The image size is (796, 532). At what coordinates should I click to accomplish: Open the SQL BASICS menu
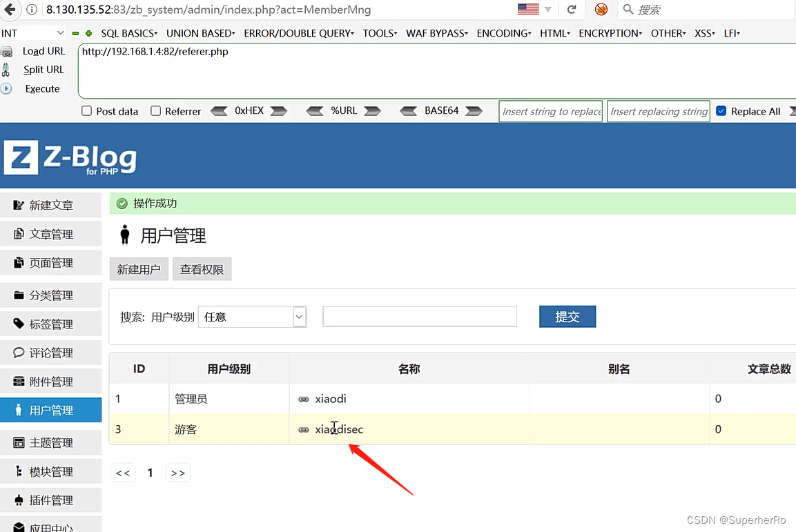click(x=128, y=32)
